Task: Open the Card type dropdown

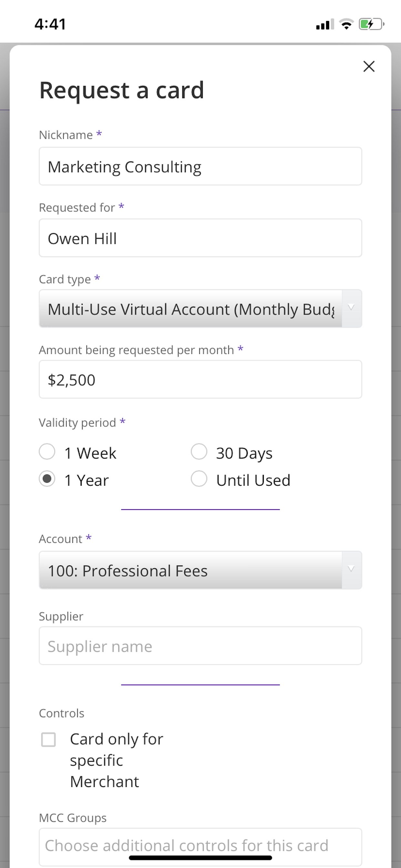Action: pos(200,308)
